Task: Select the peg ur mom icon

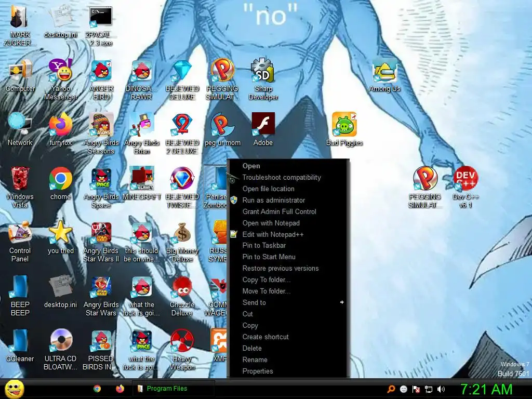Action: click(x=222, y=125)
